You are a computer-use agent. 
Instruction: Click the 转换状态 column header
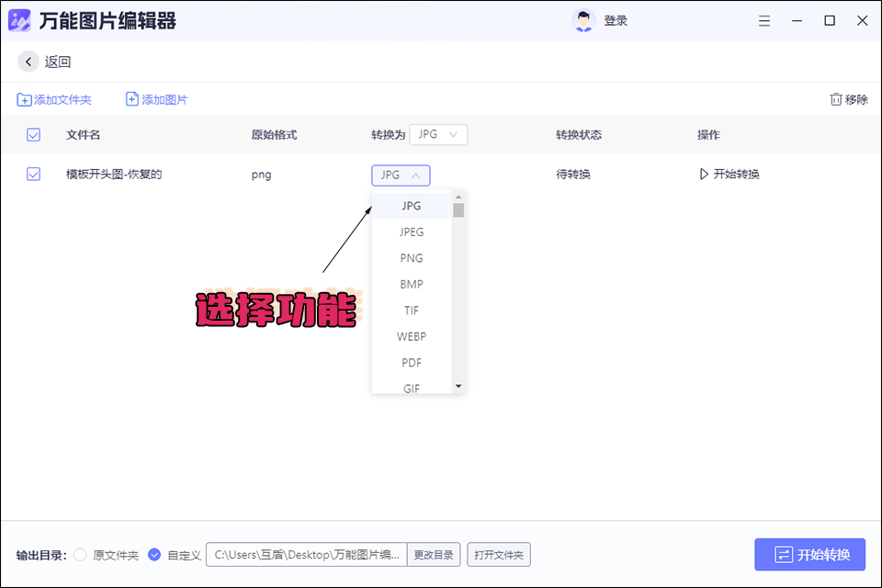point(579,135)
